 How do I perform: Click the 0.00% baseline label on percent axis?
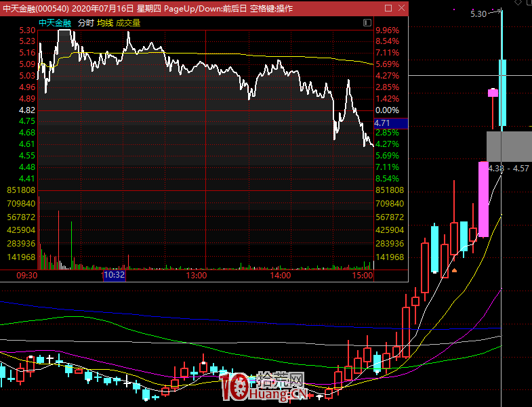pyautogui.click(x=387, y=110)
